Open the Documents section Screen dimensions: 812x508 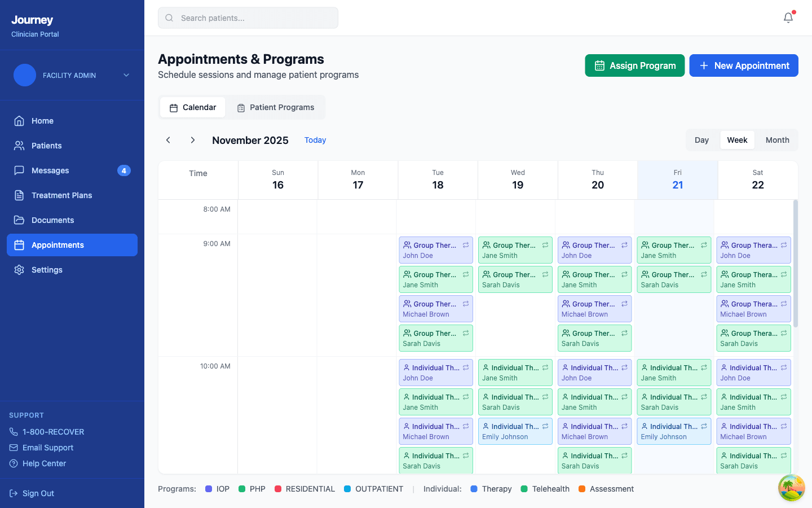click(19, 220)
